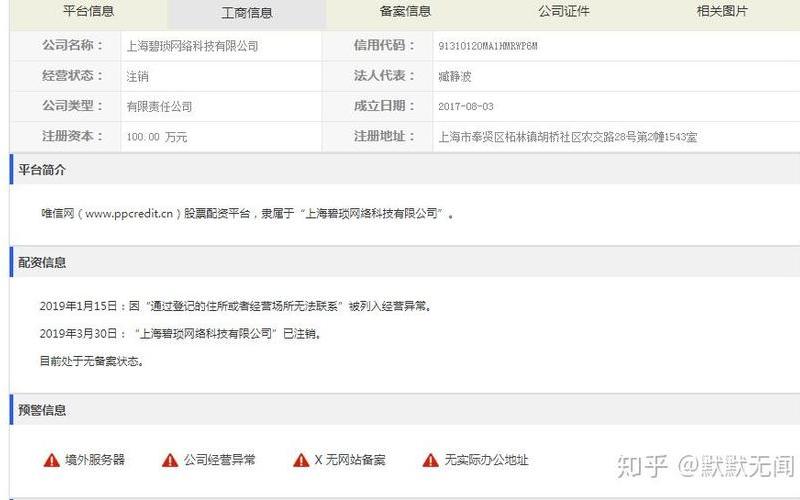Click the 注册地址 field label
The width and height of the screenshot is (800, 500).
coord(384,136)
